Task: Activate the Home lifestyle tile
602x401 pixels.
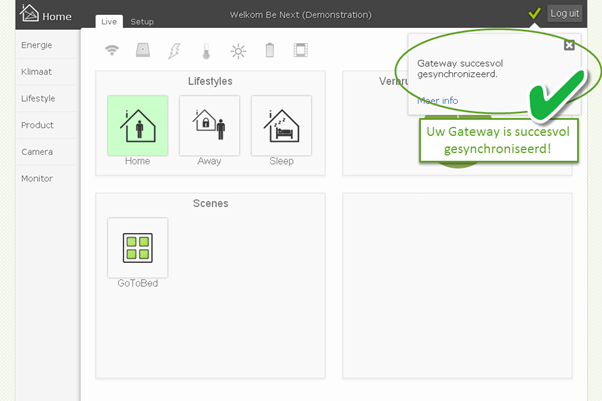Action: 138,126
